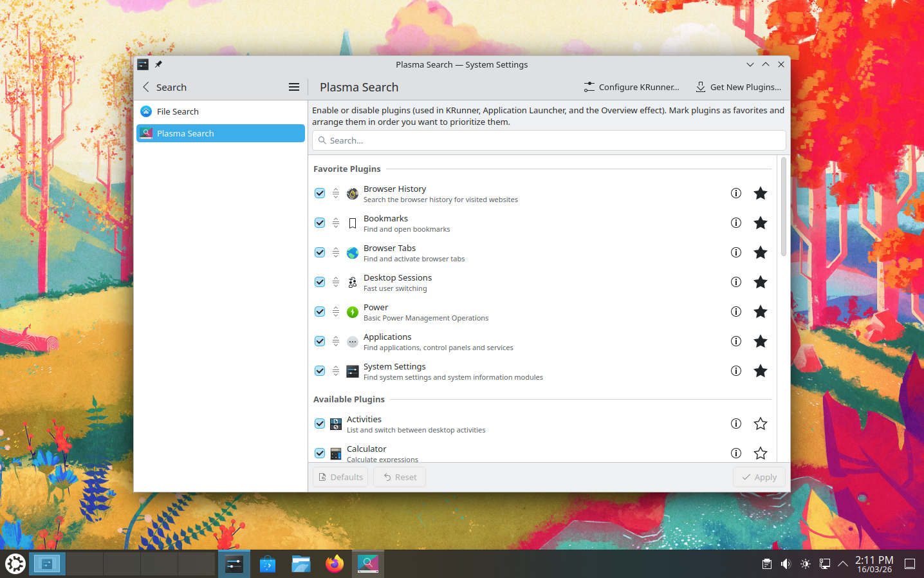This screenshot has height=578, width=924.
Task: Disable the Power plugin checkbox
Action: pos(320,312)
